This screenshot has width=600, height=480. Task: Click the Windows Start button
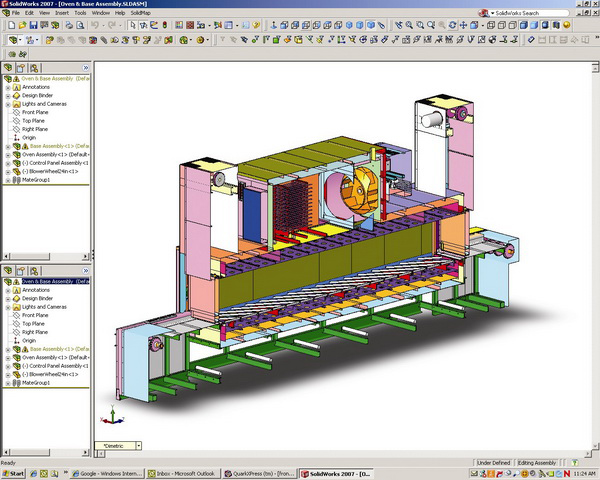click(x=14, y=473)
